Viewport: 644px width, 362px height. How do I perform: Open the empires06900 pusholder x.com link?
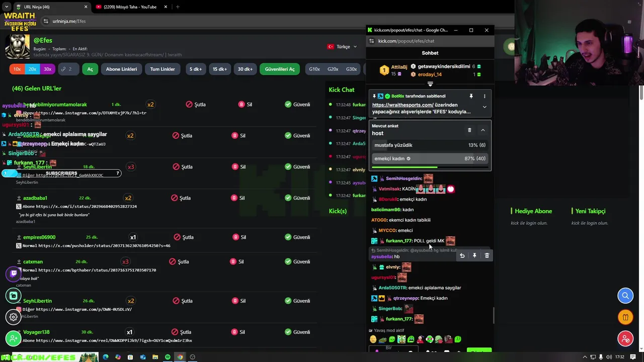pos(104,245)
